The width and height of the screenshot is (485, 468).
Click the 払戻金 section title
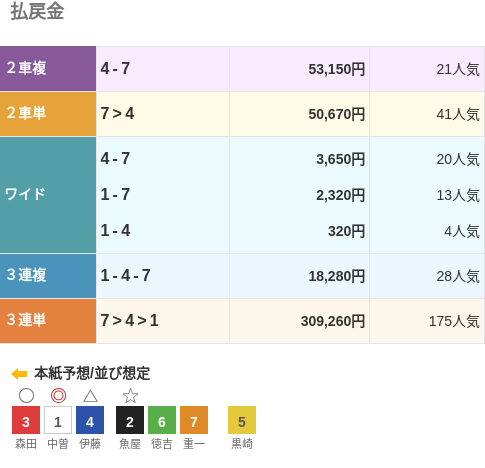pyautogui.click(x=37, y=11)
